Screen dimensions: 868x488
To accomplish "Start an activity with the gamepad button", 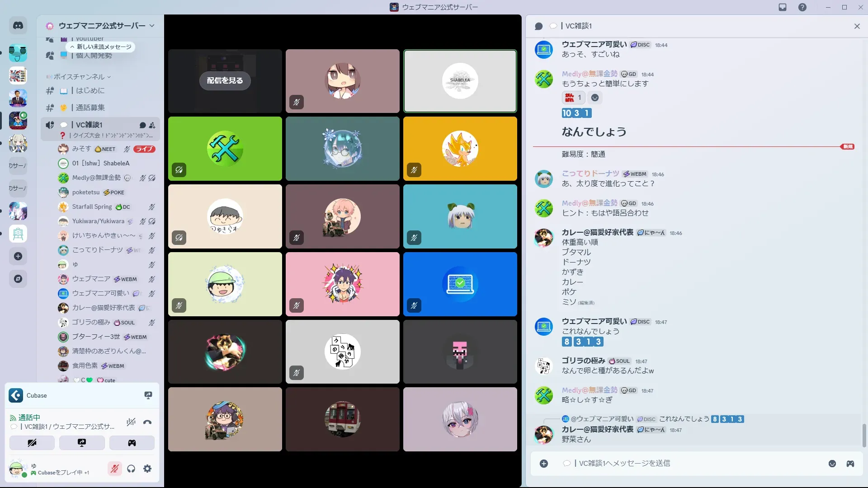I will [132, 443].
